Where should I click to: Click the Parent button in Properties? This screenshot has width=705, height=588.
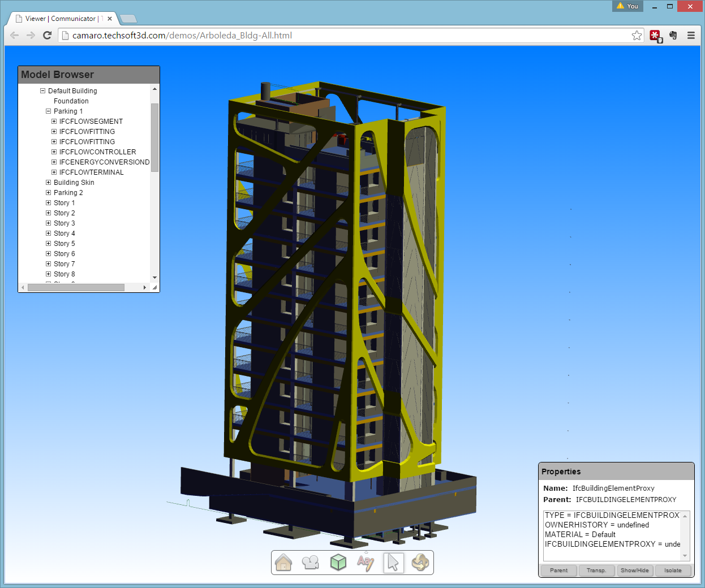[x=558, y=570]
